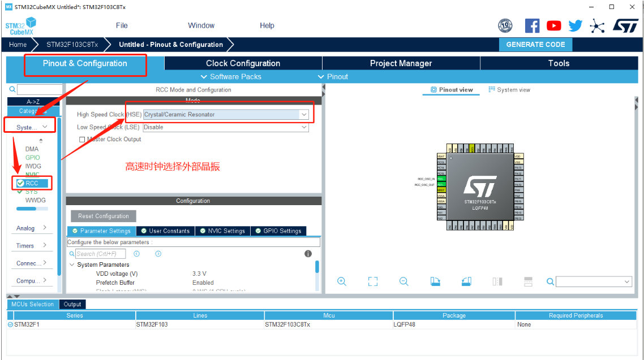Screen dimensions: 644x360
Task: Open the Twitter bird icon
Action: pyautogui.click(x=576, y=26)
